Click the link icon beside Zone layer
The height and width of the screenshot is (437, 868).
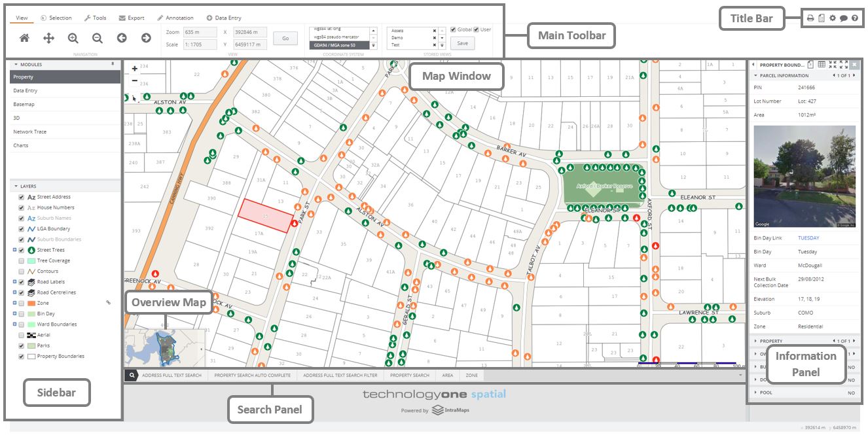pyautogui.click(x=109, y=303)
